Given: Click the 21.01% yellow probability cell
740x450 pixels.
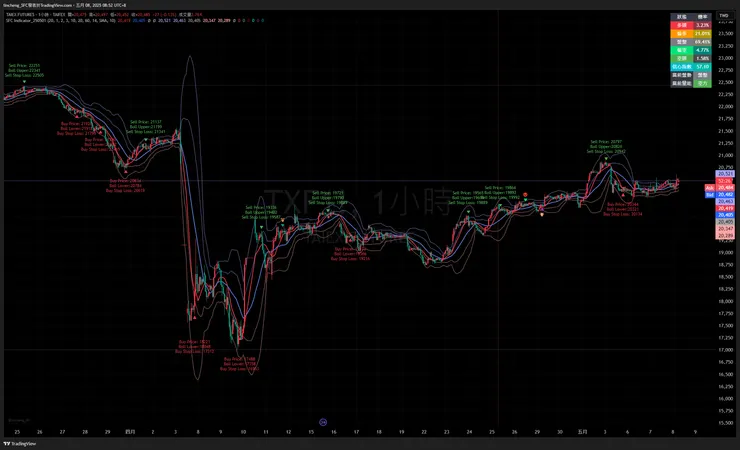Looking at the screenshot, I should pyautogui.click(x=702, y=34).
